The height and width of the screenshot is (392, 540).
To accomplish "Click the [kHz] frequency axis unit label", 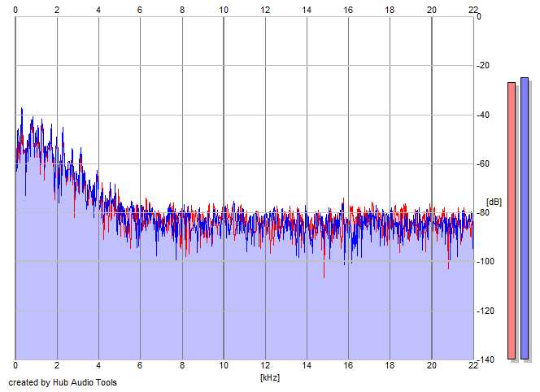I will coord(270,377).
